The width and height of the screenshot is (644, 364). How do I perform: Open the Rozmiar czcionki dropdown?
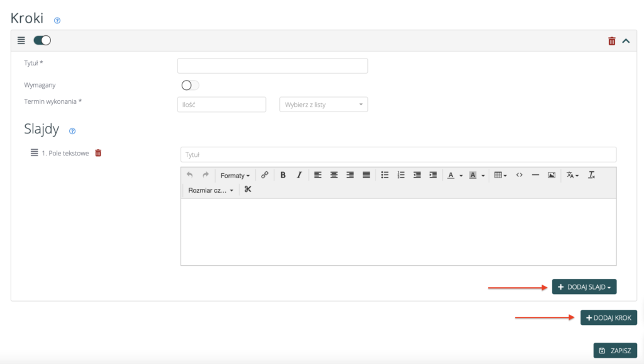tap(211, 190)
